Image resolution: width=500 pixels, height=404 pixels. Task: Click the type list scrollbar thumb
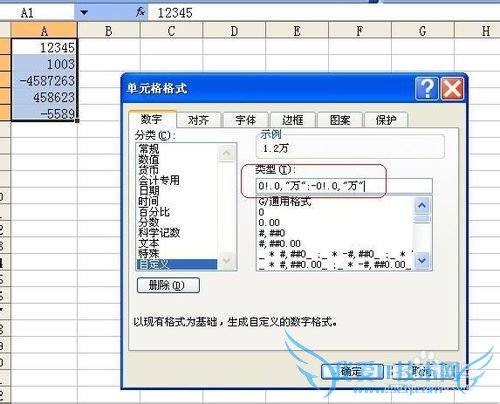[x=422, y=219]
